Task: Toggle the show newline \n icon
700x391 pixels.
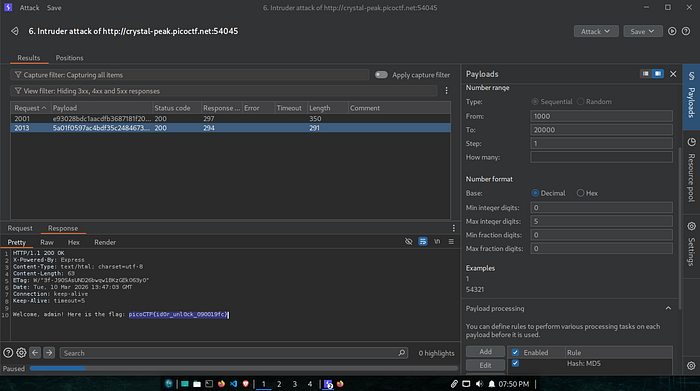Action: point(437,241)
